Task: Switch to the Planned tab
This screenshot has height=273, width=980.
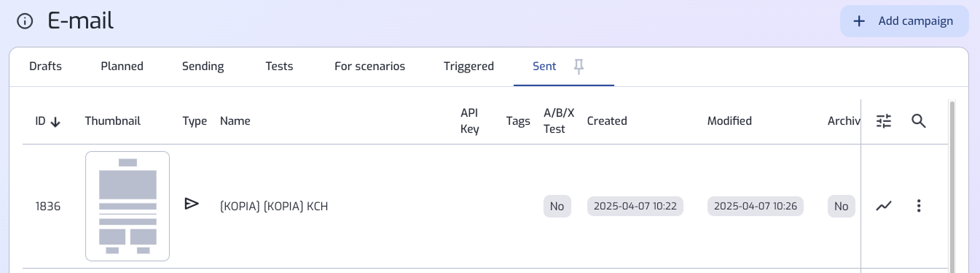Action: [x=122, y=66]
